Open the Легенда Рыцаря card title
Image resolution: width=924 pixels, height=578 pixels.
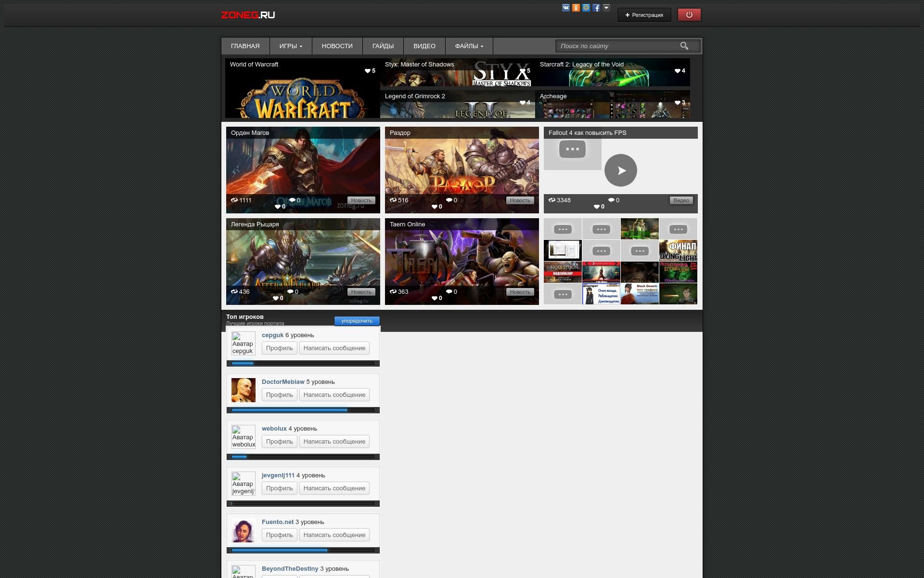[x=255, y=224]
